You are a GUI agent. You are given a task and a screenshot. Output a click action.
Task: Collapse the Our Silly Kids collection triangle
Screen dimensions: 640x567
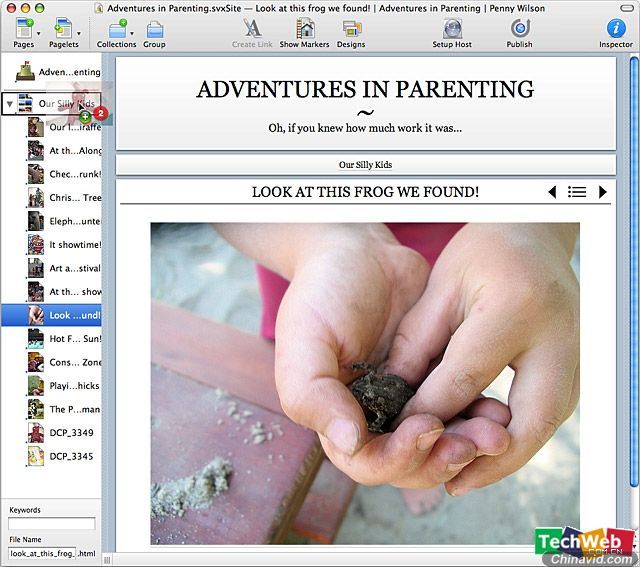pyautogui.click(x=10, y=104)
